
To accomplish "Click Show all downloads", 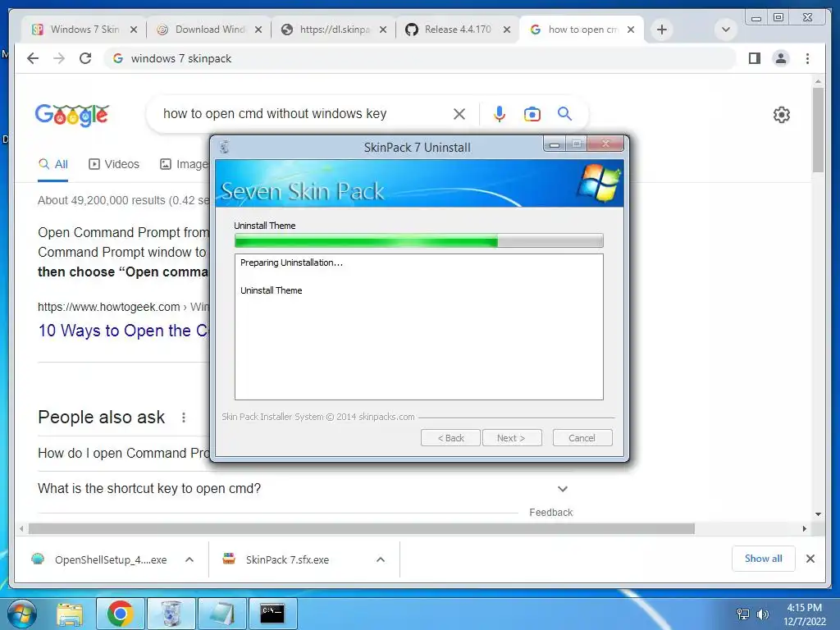I will pyautogui.click(x=764, y=559).
